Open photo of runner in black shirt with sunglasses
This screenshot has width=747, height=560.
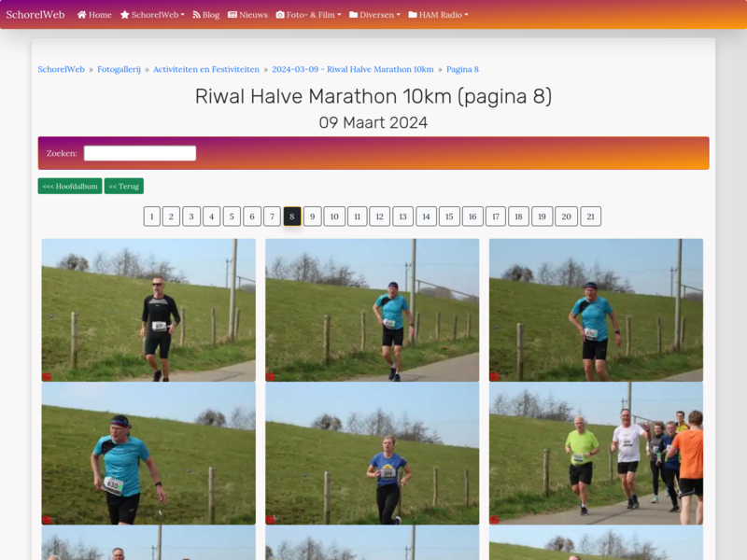(148, 310)
